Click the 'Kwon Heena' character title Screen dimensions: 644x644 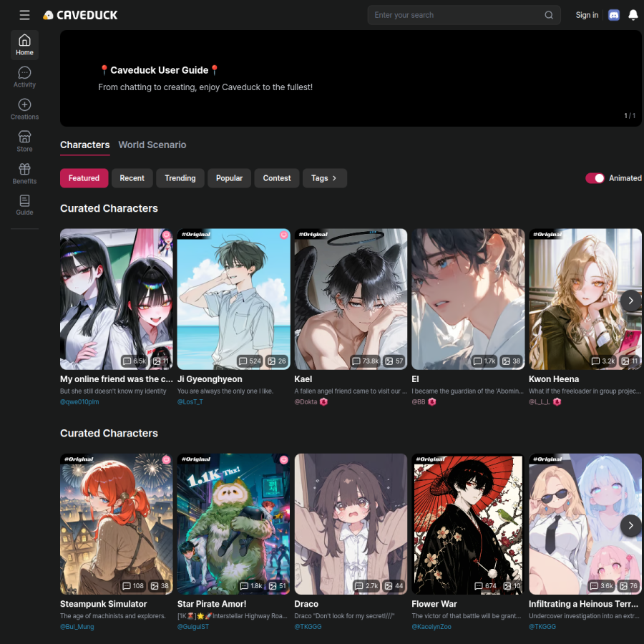coord(554,379)
